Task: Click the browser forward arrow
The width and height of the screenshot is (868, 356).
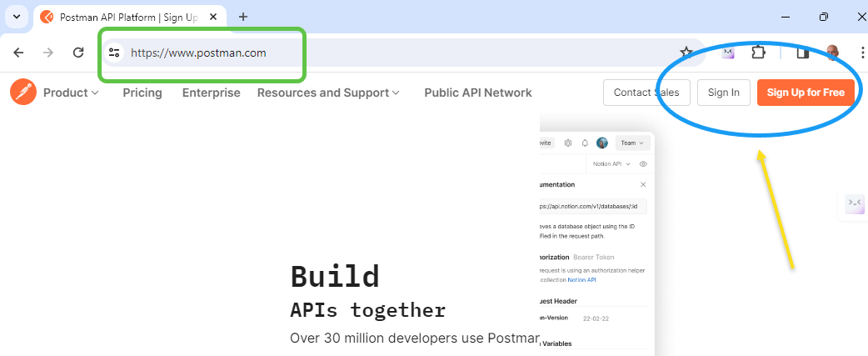Action: coord(48,53)
